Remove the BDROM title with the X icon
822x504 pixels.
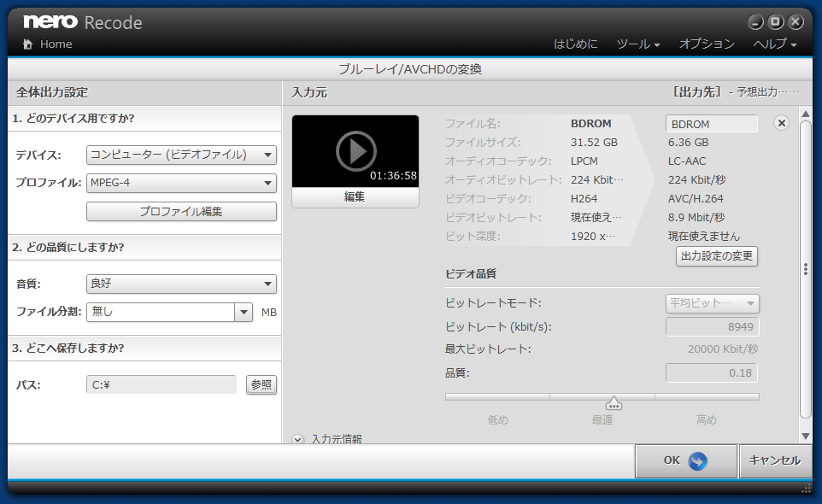[781, 123]
